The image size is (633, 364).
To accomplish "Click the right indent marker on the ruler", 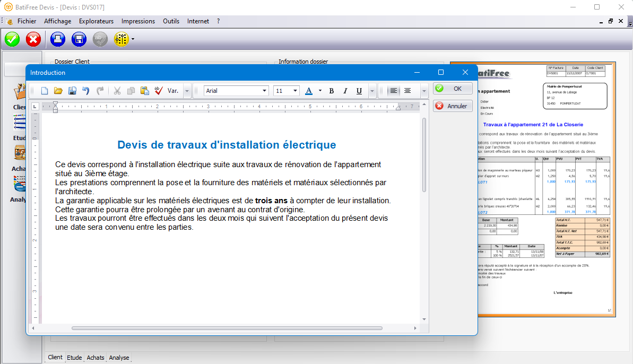I will (x=398, y=108).
